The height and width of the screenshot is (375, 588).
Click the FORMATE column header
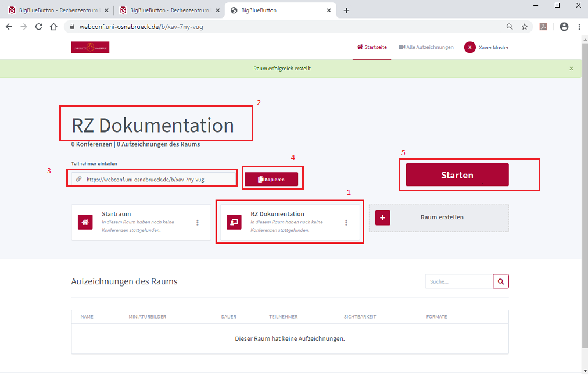coord(436,317)
